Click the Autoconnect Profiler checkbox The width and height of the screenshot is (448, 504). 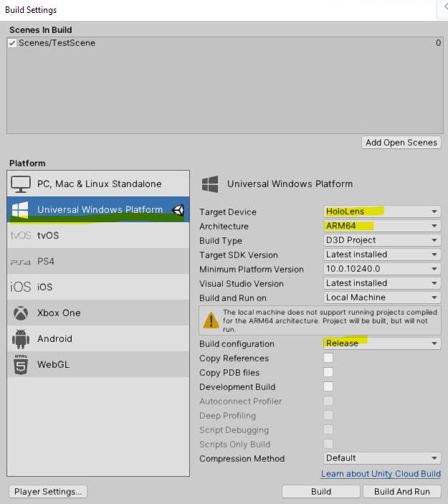328,401
